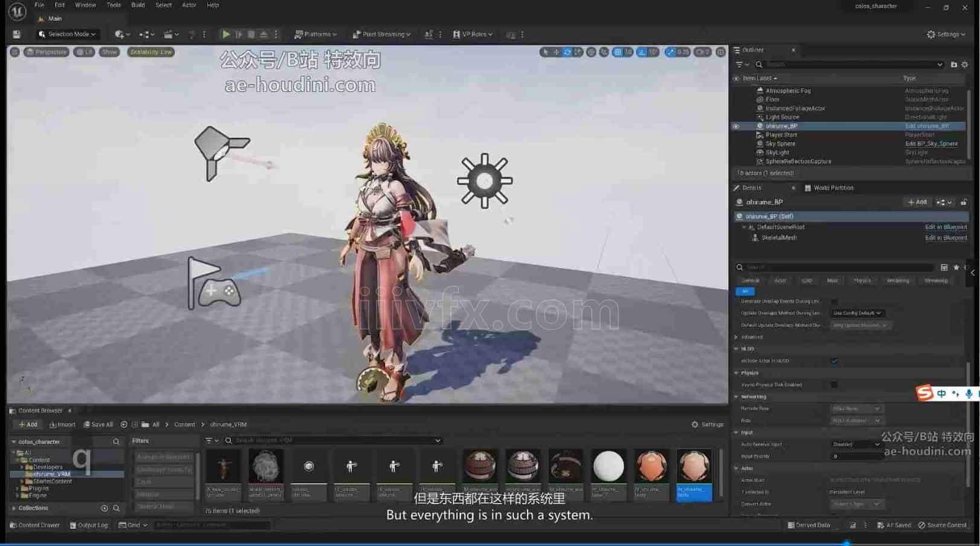Image resolution: width=980 pixels, height=546 pixels.
Task: Click the directional light gizmo in viewport
Action: click(x=221, y=152)
